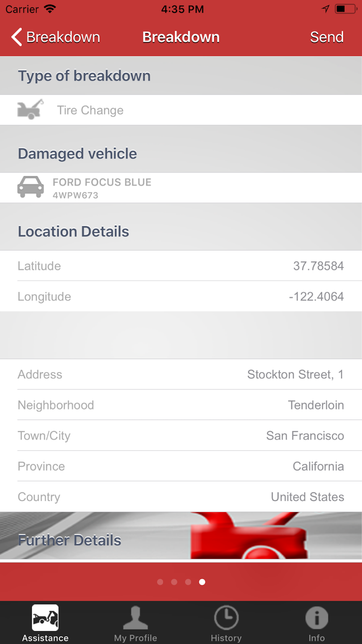Tap the tow truck breakdown icon
The width and height of the screenshot is (362, 644).
(x=30, y=109)
